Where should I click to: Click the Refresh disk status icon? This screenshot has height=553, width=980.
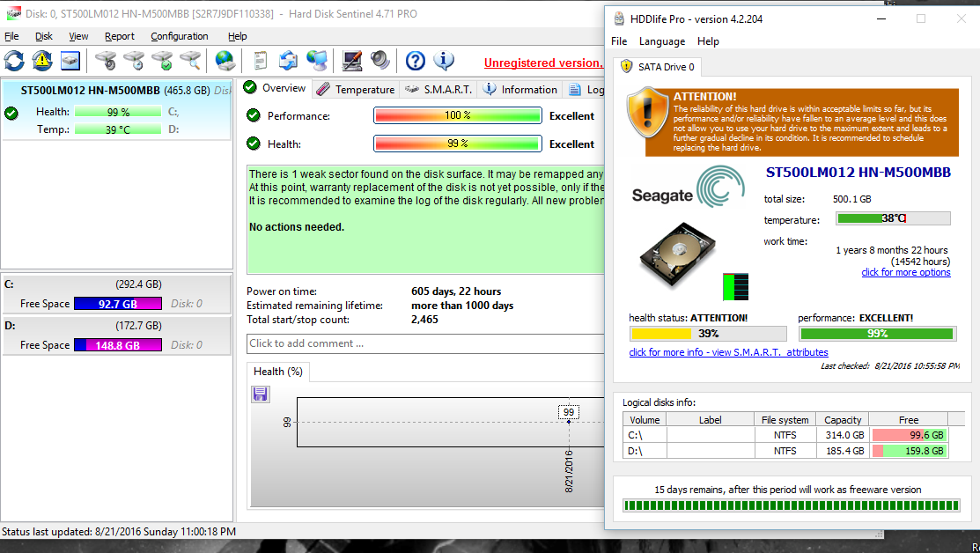(13, 61)
